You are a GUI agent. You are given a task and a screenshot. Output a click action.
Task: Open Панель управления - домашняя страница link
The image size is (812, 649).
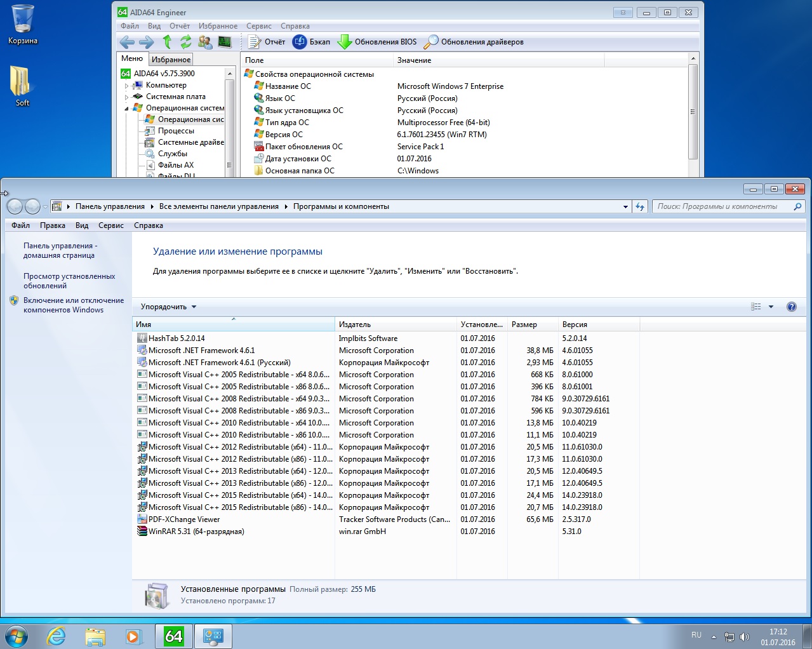pos(60,250)
